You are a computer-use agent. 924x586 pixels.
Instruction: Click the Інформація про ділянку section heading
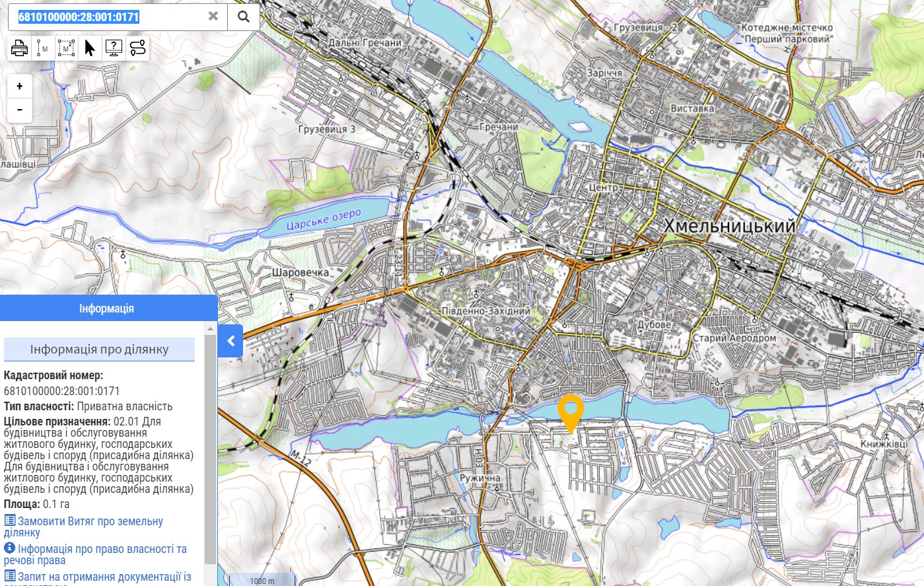pos(99,349)
